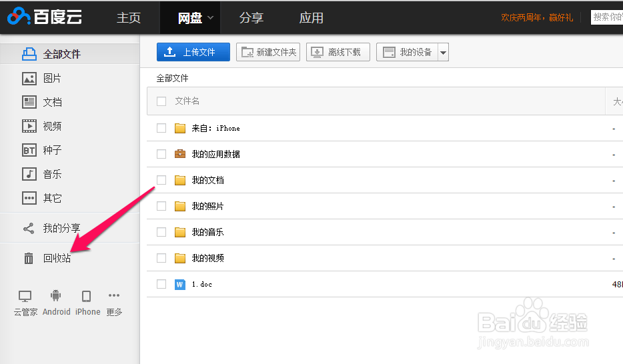Select 其它 label in the sidebar

pos(52,198)
